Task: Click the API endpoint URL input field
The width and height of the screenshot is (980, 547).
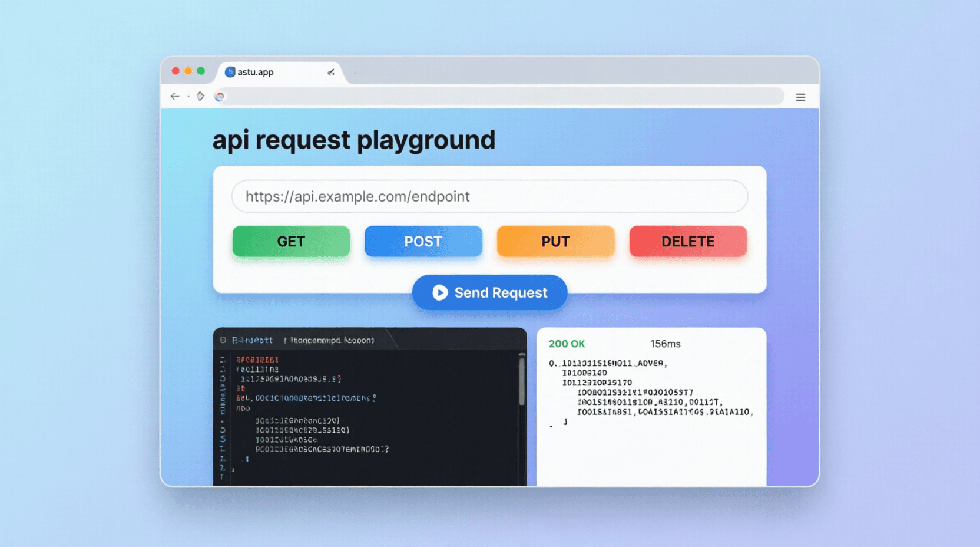Action: pos(490,196)
